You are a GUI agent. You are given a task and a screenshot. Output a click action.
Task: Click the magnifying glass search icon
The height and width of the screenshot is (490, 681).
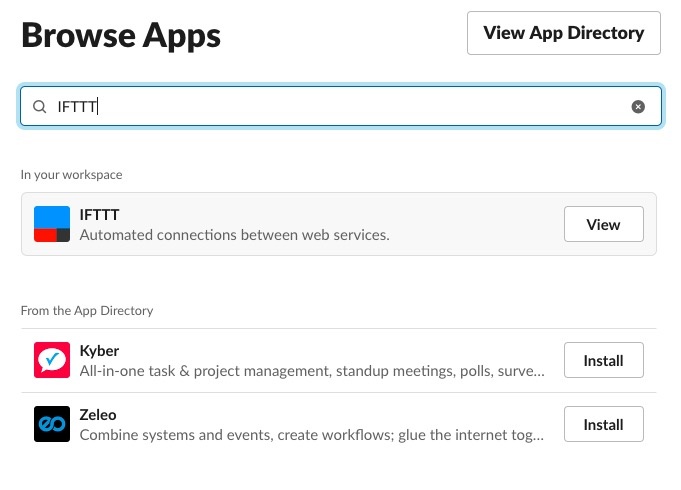(40, 107)
